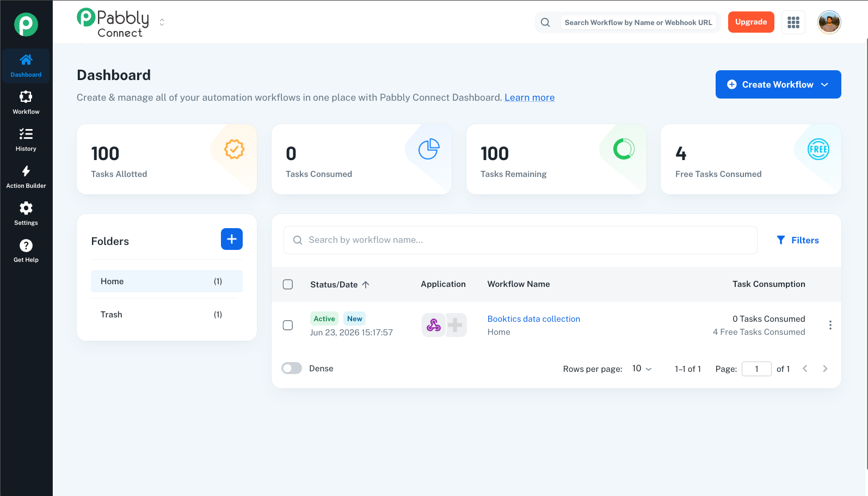The height and width of the screenshot is (496, 868).
Task: Open Get Help question mark icon
Action: (x=26, y=245)
